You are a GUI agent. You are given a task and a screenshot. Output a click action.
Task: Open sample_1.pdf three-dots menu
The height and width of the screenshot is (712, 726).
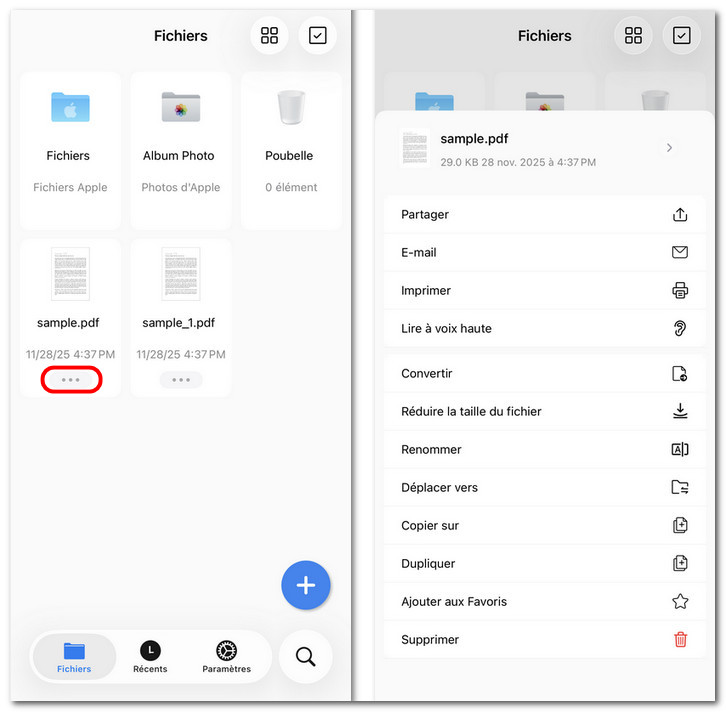(x=181, y=380)
